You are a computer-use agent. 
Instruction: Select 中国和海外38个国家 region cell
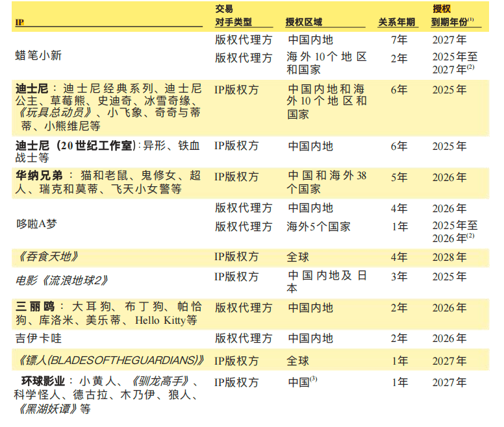pos(327,182)
